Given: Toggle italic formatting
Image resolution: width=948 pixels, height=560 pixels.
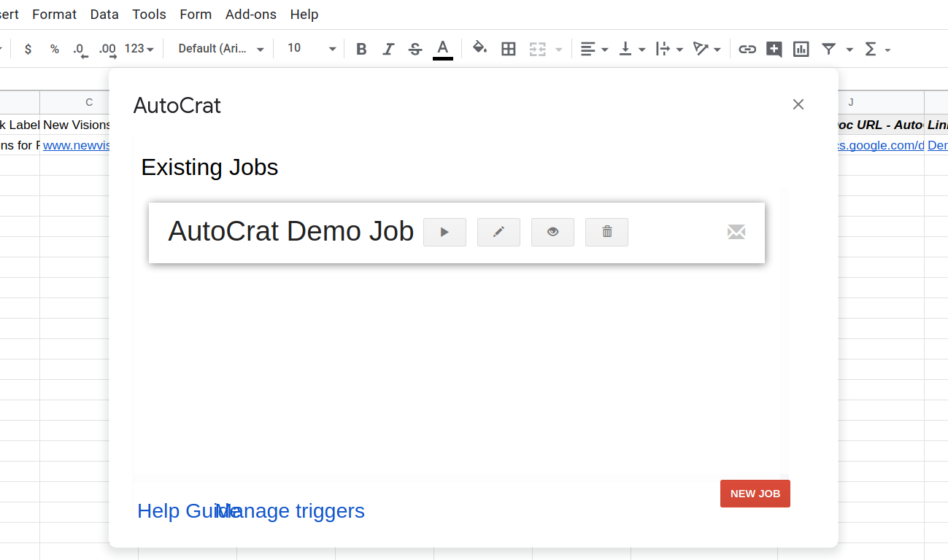Looking at the screenshot, I should 388,49.
